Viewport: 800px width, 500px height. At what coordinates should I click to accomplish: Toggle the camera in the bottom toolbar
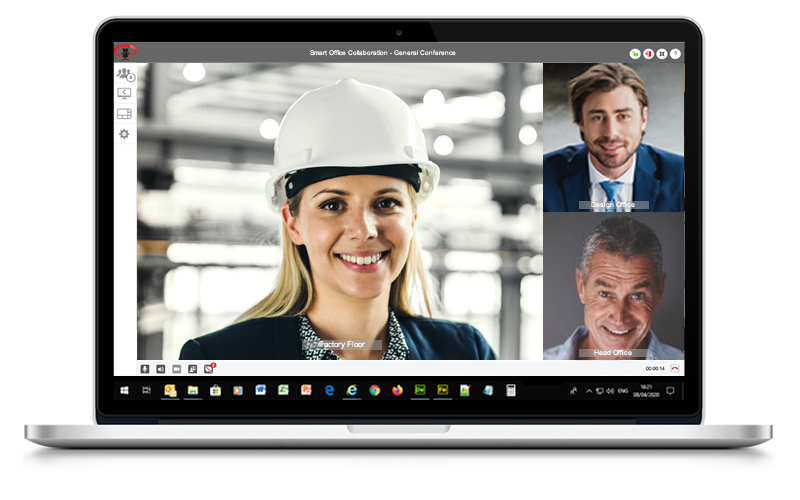177,368
